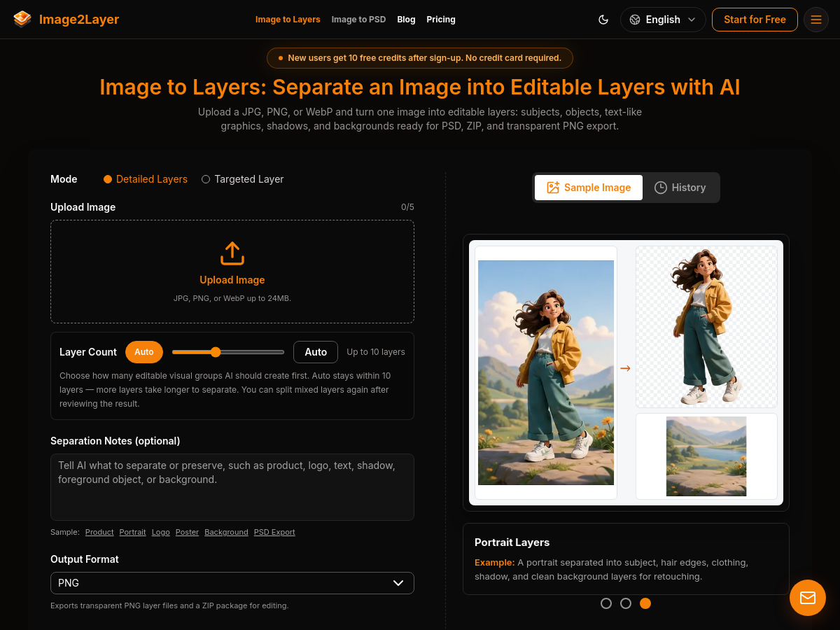Click Image2Layer brand name link

pos(79,20)
